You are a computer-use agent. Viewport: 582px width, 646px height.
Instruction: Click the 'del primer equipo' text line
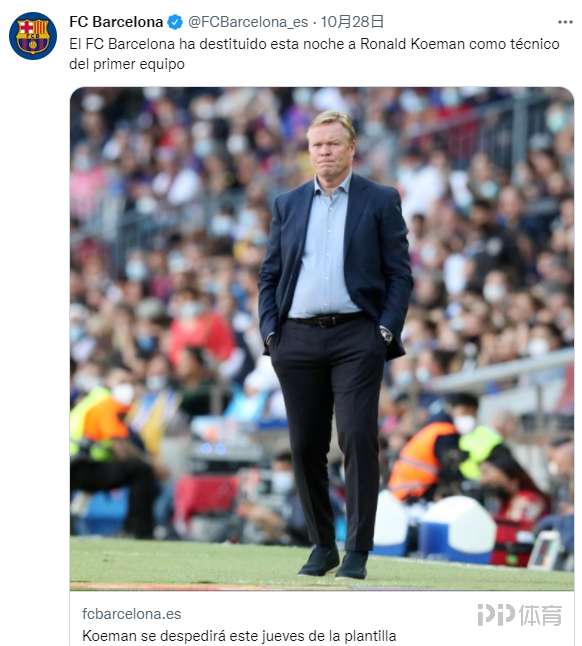pyautogui.click(x=127, y=64)
